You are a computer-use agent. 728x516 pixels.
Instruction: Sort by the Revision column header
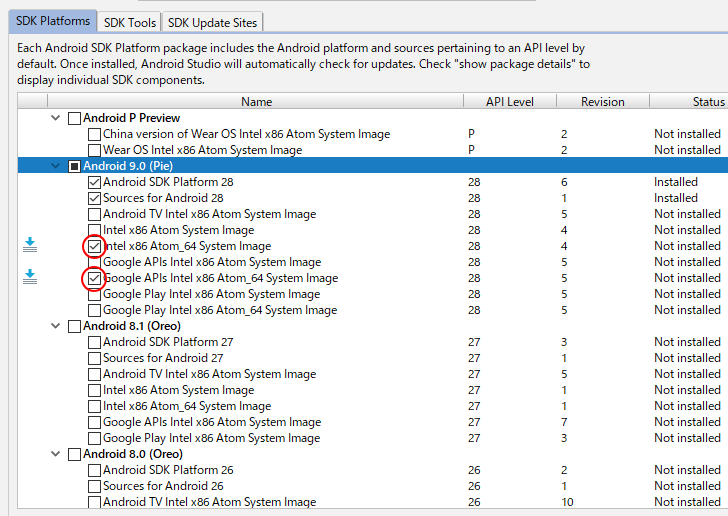coord(603,101)
